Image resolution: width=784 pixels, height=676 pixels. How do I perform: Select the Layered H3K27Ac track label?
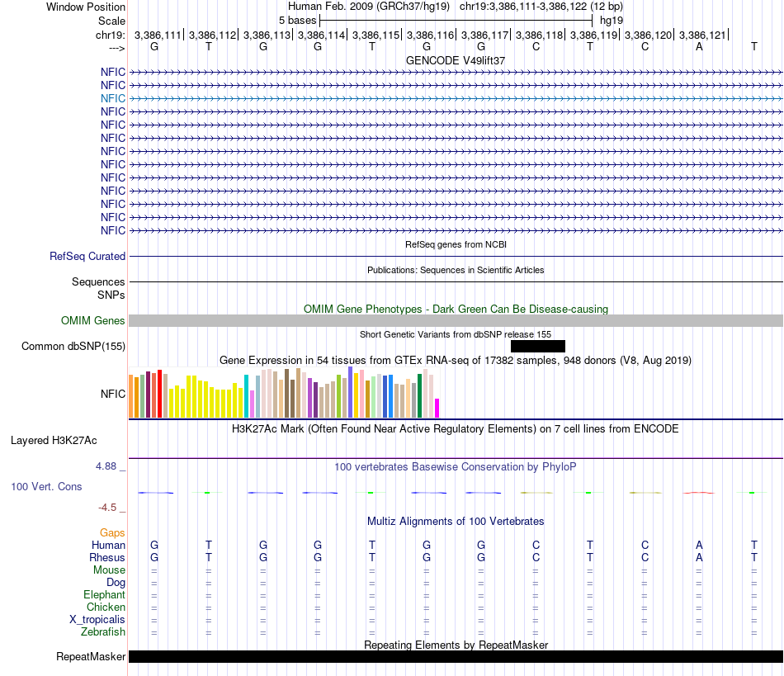54,441
